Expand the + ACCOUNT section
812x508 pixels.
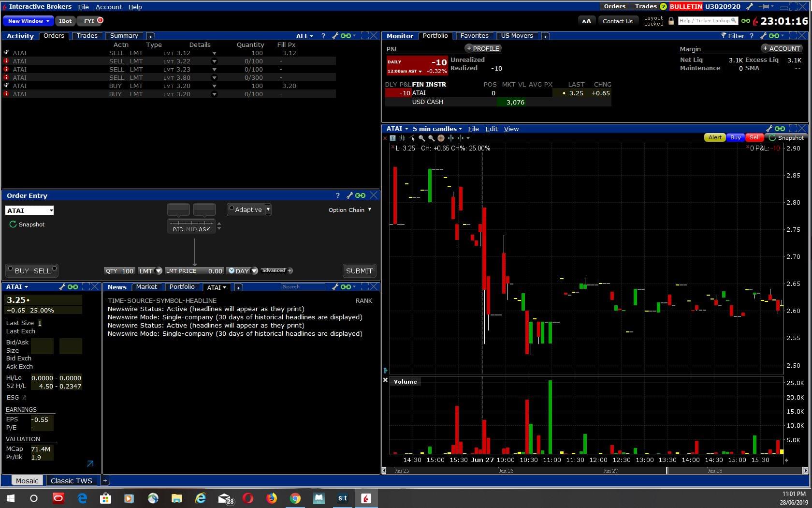point(782,48)
